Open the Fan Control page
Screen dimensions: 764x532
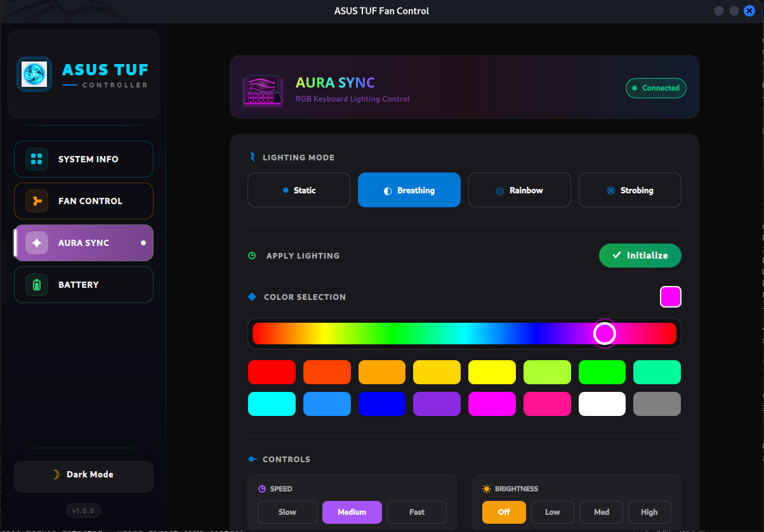click(x=84, y=201)
